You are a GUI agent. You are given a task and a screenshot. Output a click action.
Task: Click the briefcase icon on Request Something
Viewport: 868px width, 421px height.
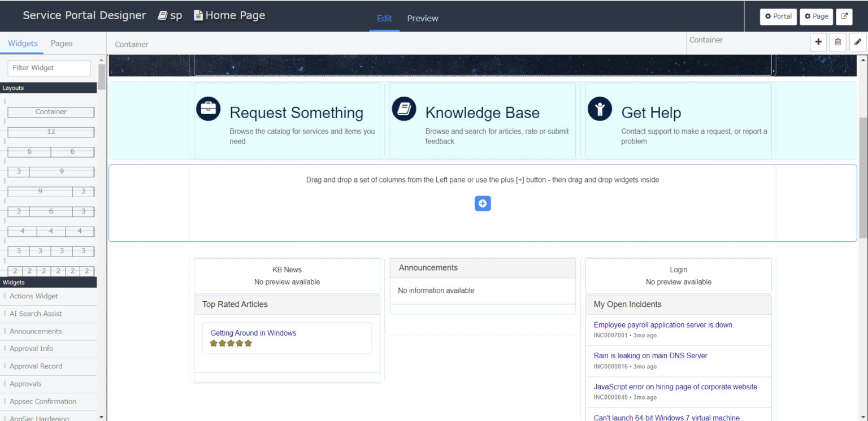[208, 107]
